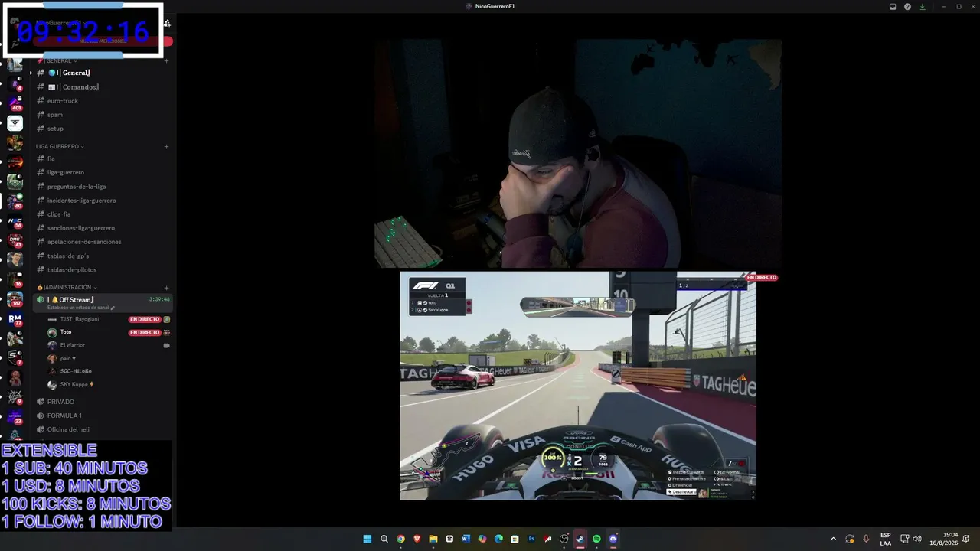Open the clips-fia channel
This screenshot has height=551, width=980.
pyautogui.click(x=103, y=214)
